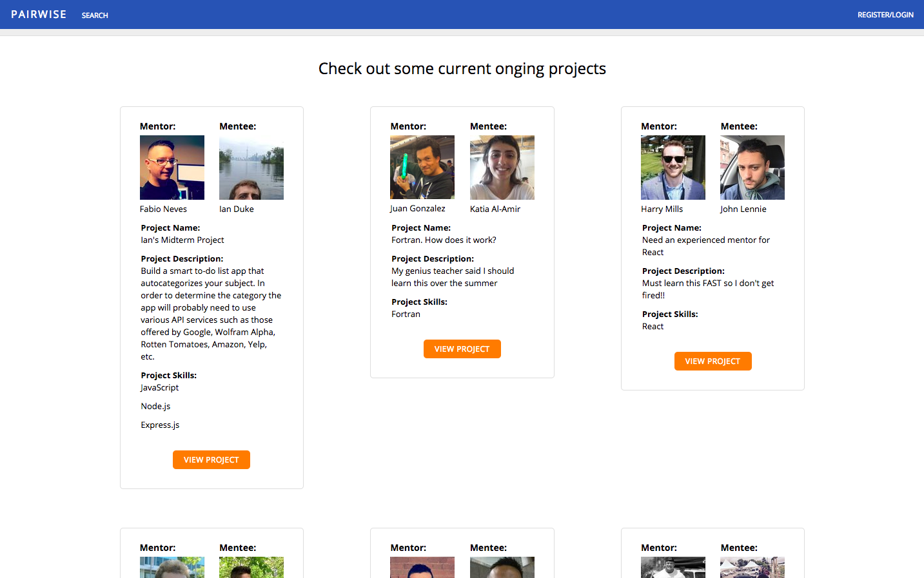Click 'My genius teacher said' description text
Screen dimensions: 924x578
coord(453,277)
